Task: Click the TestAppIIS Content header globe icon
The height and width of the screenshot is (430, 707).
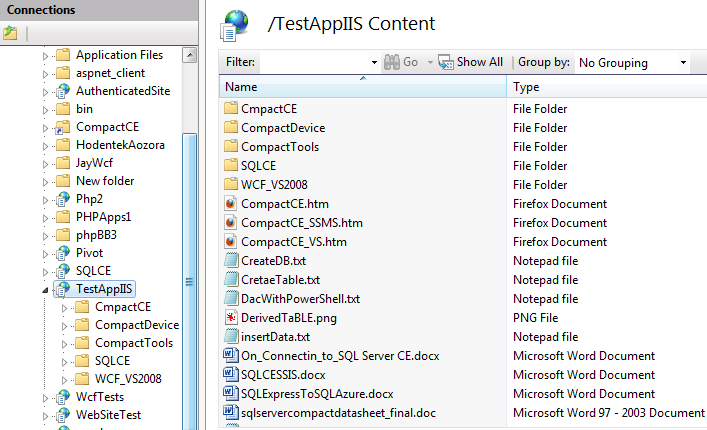Action: coord(234,25)
